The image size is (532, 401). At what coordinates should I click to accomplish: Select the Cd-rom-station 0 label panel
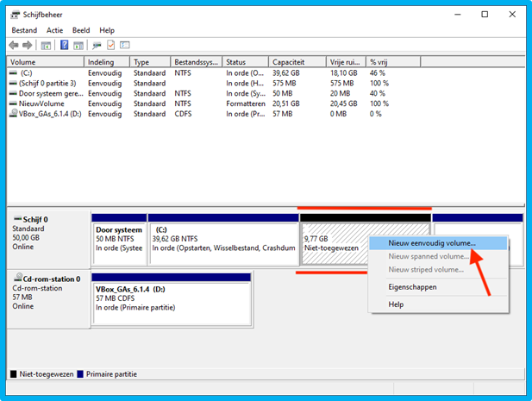(48, 299)
